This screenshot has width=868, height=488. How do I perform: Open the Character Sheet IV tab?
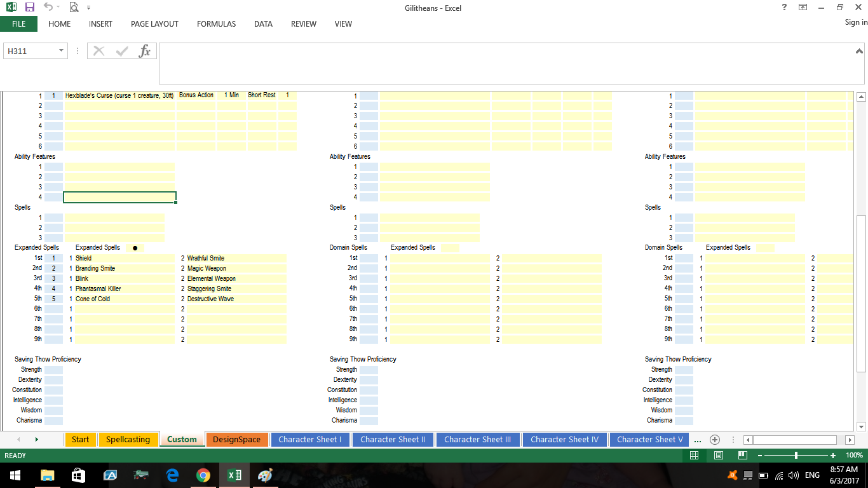click(x=564, y=439)
